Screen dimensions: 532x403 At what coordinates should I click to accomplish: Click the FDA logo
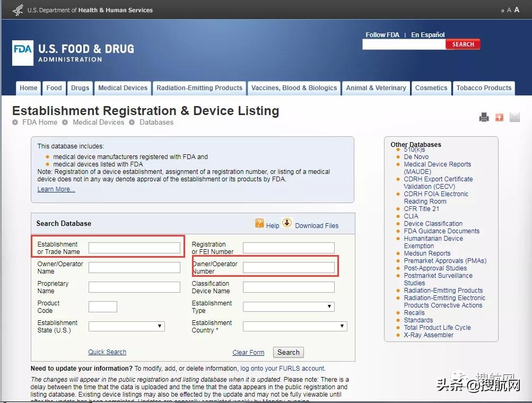point(23,52)
